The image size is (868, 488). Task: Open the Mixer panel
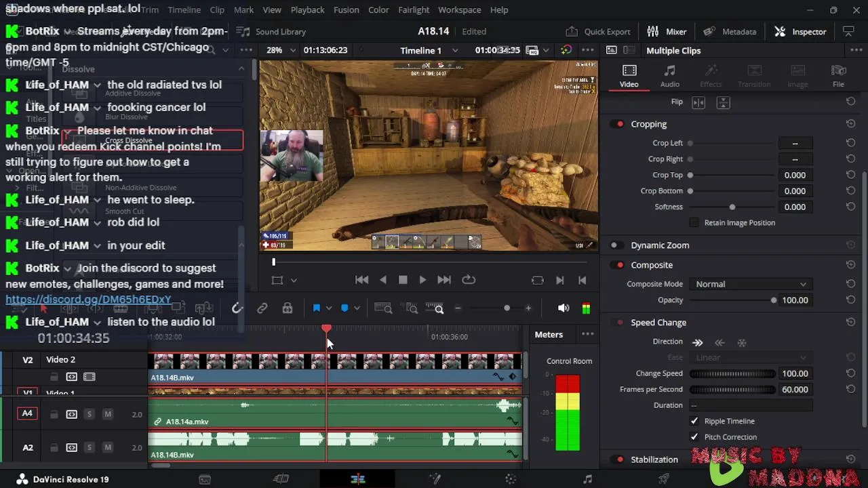(x=667, y=31)
